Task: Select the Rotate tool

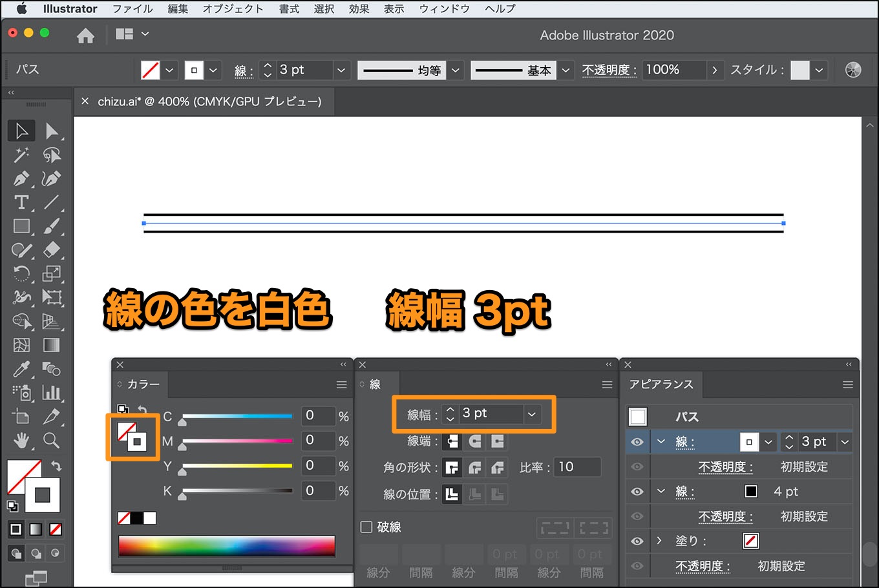Action: tap(21, 274)
